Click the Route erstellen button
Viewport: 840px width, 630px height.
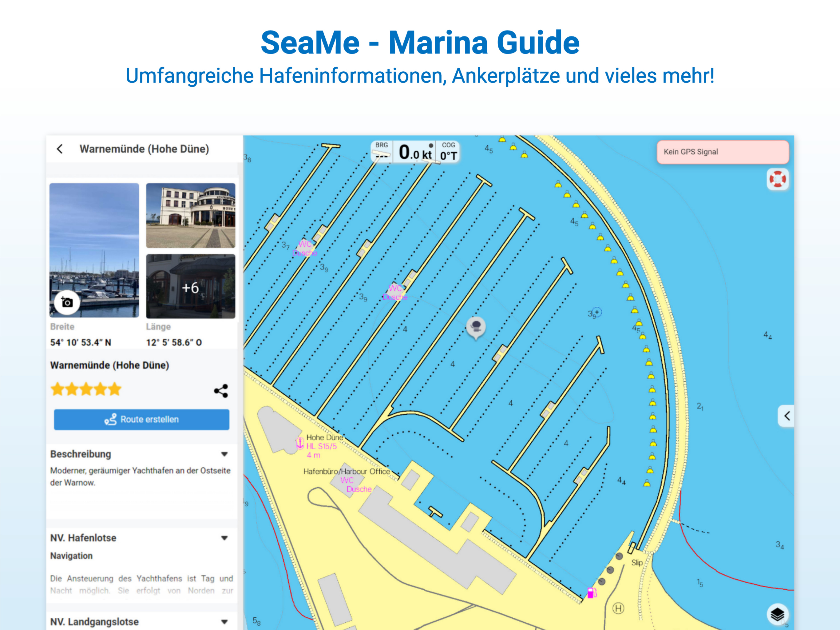click(x=142, y=420)
